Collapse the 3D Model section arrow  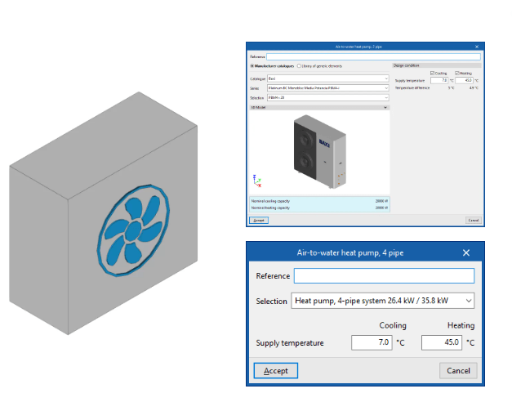click(x=385, y=107)
